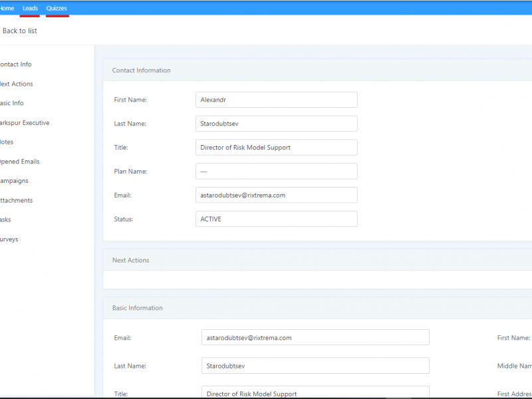Jump to Next Actions in sidebar

click(x=17, y=84)
